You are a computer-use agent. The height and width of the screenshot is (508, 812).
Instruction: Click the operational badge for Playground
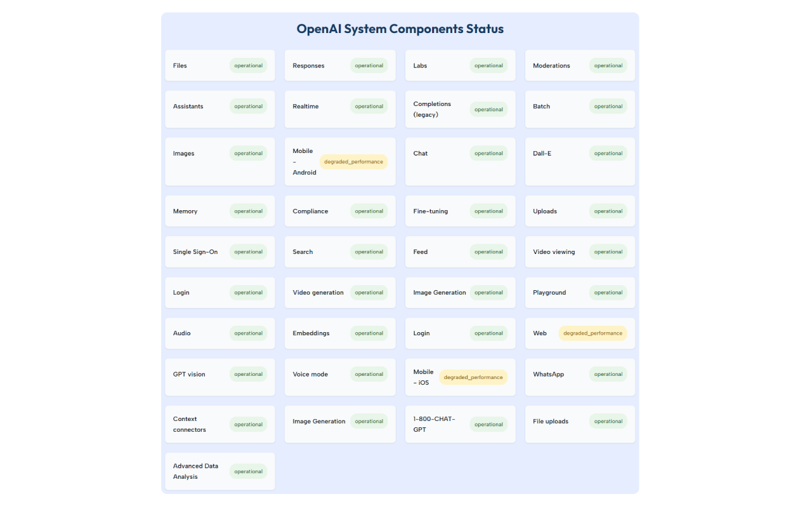[x=608, y=293]
